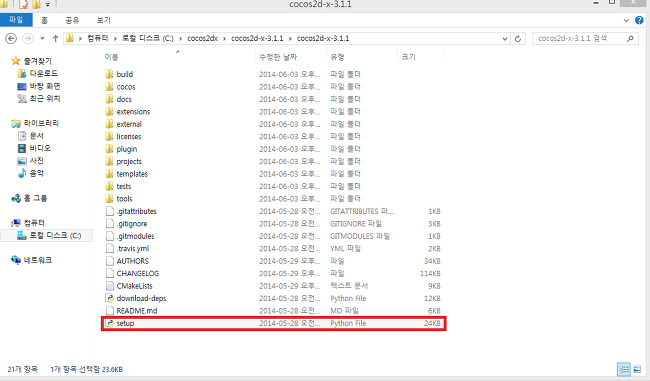This screenshot has width=650, height=381.
Task: Sort by the 이름 column header
Action: click(111, 57)
